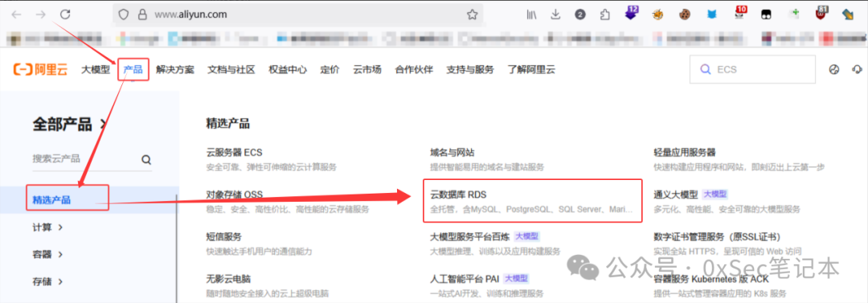Viewport: 868px width, 303px height.
Task: Click the headset customer-service icon
Action: tap(858, 70)
